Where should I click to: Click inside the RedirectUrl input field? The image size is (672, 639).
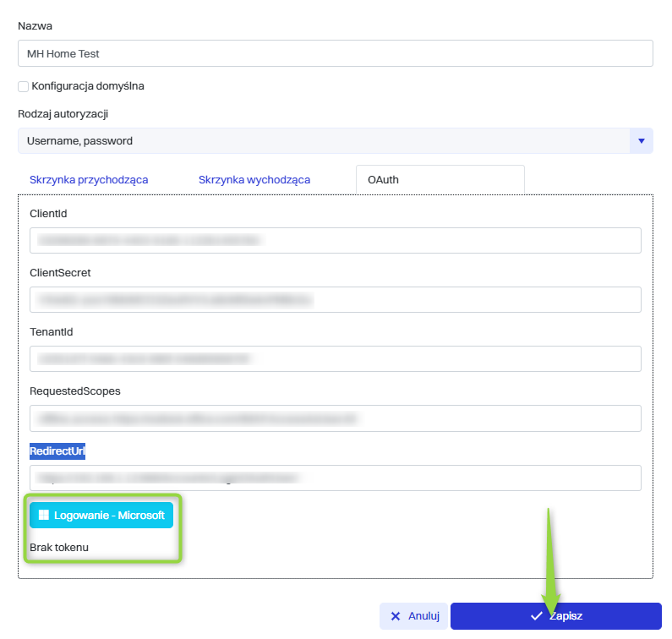click(335, 478)
